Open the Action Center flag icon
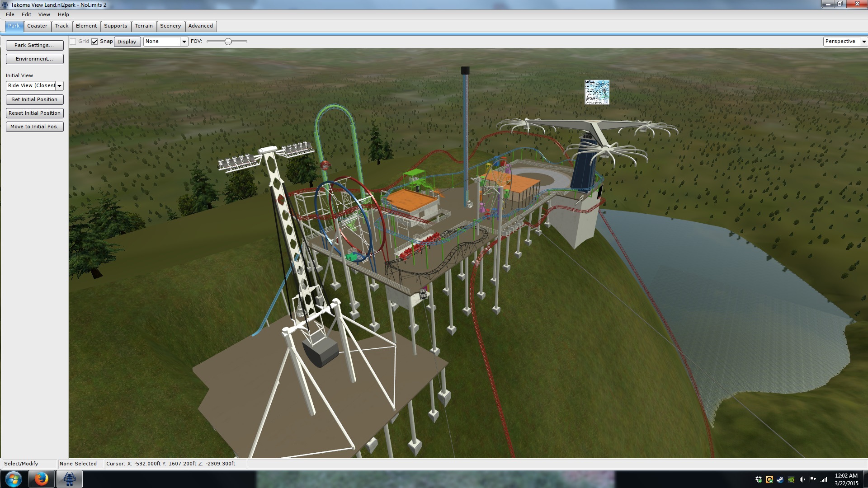The height and width of the screenshot is (488, 868). 813,479
